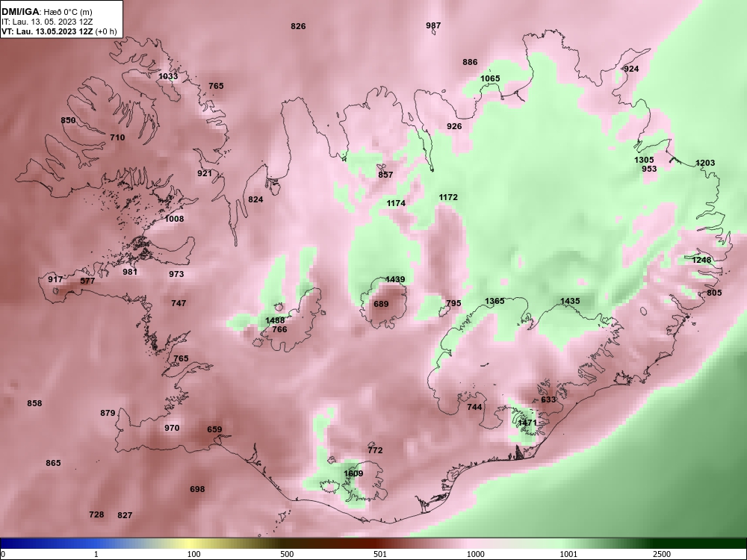The image size is (747, 560).
Task: Click the VT valid time line (+0 h)
Action: pos(58,31)
